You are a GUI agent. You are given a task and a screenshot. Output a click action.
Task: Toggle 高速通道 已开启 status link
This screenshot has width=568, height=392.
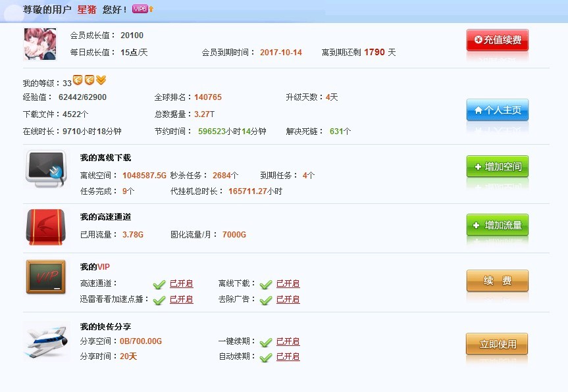coord(181,283)
